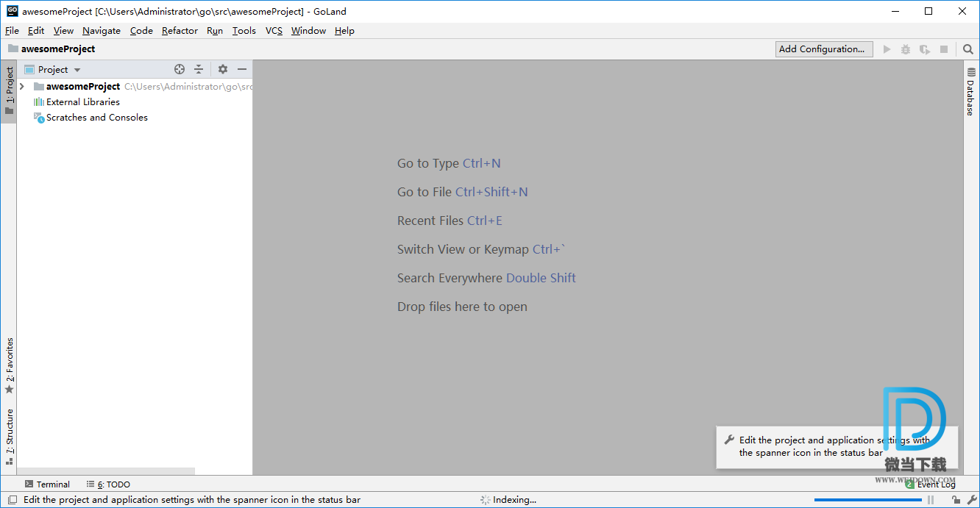Screen dimensions: 980x508
Task: Open the VCS menu
Action: click(x=274, y=30)
